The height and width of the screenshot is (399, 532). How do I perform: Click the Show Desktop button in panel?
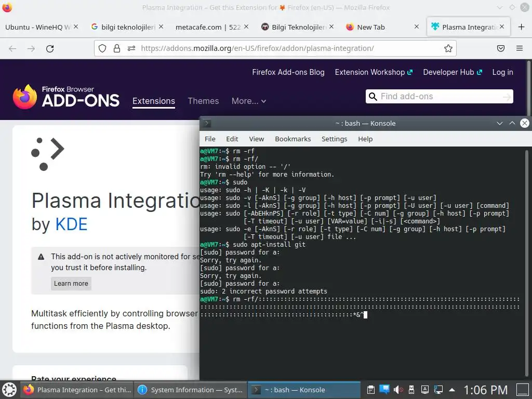tap(523, 390)
